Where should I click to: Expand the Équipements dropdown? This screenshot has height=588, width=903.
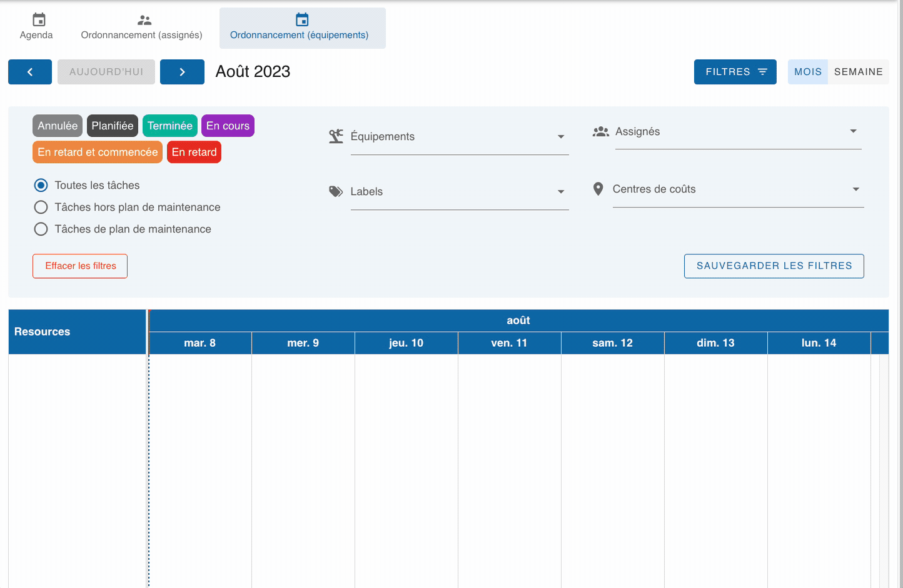click(x=560, y=137)
